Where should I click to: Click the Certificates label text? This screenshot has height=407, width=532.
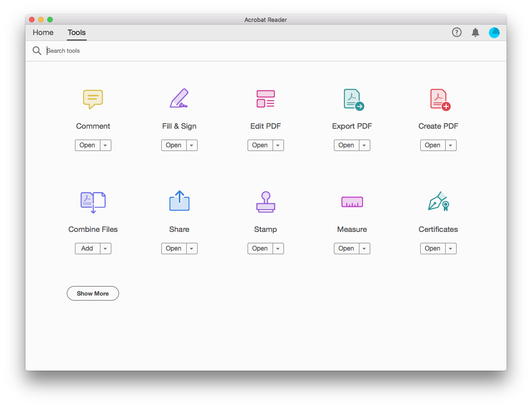click(438, 229)
